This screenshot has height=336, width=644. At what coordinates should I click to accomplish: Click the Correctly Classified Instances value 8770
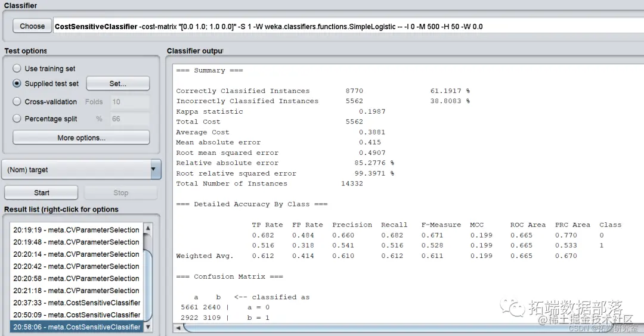[x=354, y=91]
